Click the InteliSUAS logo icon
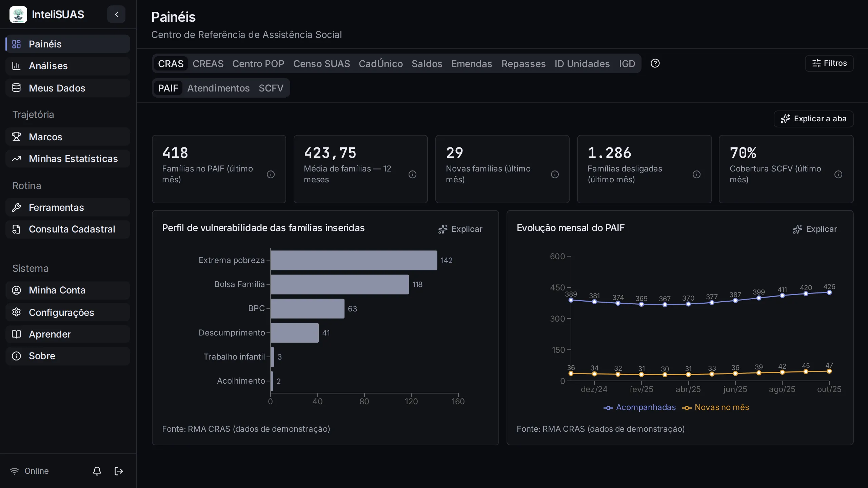Screen dimensions: 868x488 tap(18, 15)
